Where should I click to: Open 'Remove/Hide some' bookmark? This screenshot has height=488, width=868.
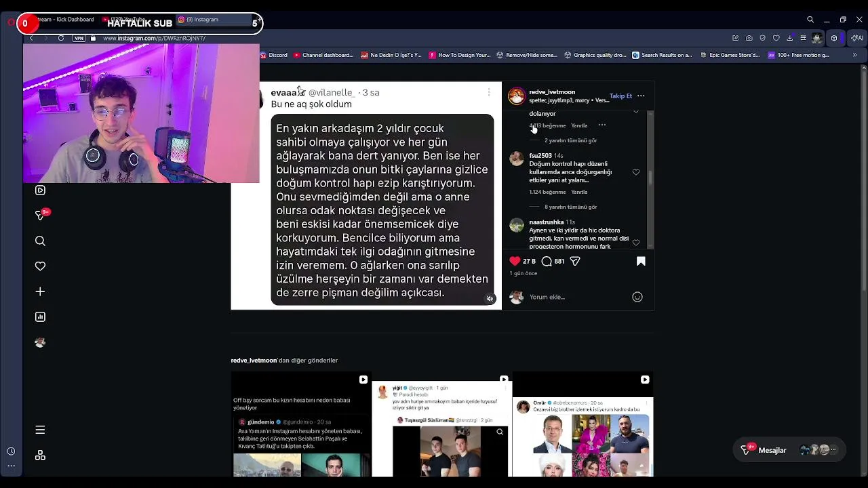pos(527,55)
